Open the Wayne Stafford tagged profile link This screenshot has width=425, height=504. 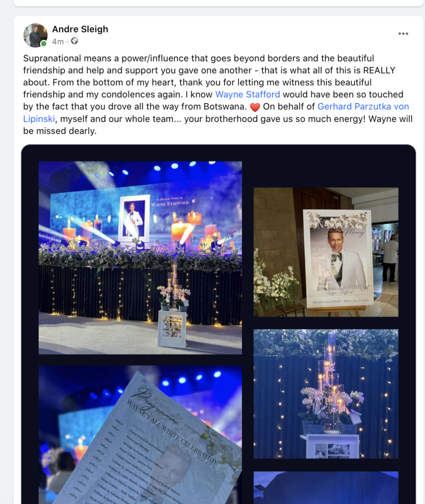tap(247, 94)
